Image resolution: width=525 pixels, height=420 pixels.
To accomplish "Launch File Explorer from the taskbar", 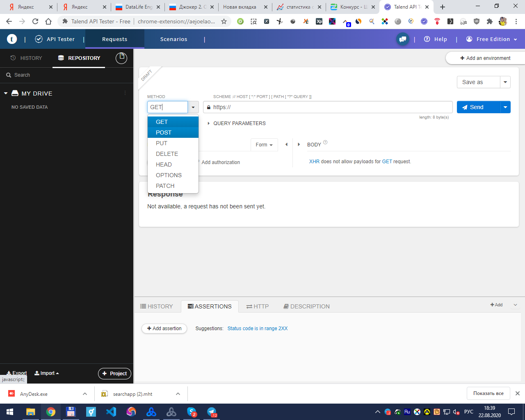I will (31, 412).
